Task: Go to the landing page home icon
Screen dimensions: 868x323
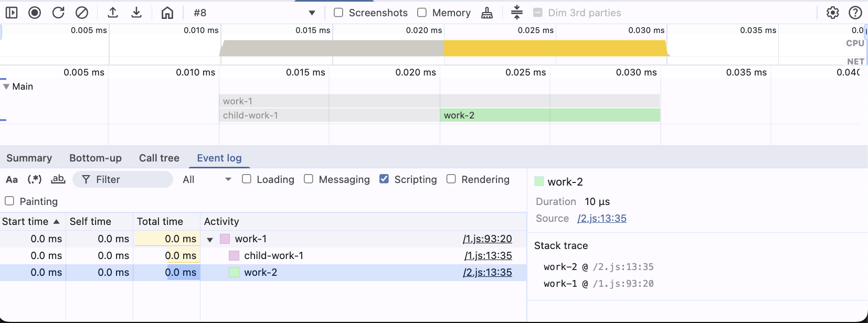Action: (x=167, y=13)
